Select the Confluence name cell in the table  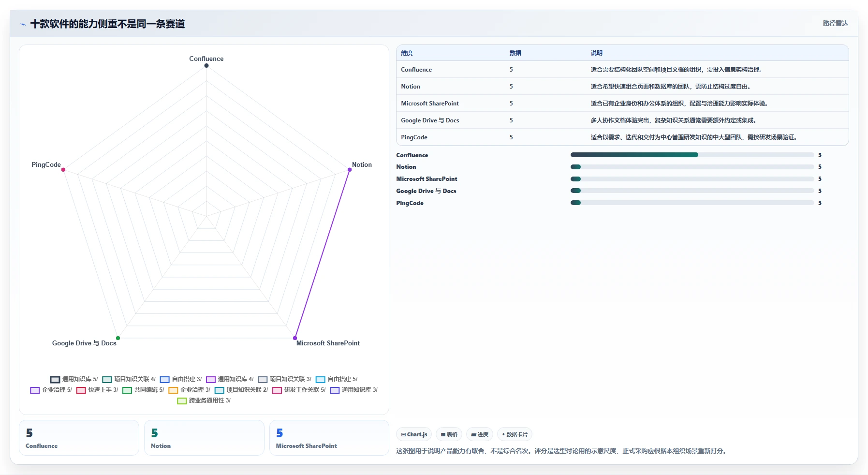coord(416,70)
